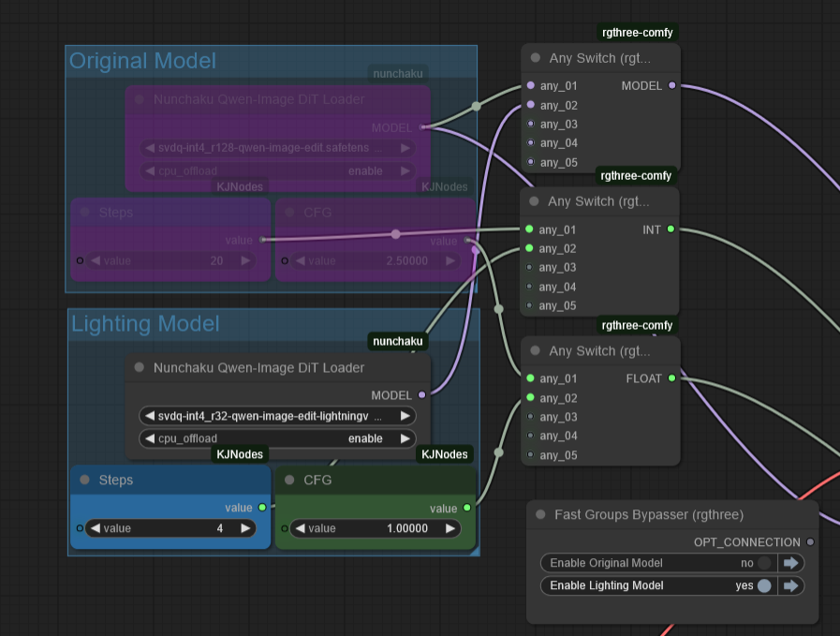This screenshot has height=636, width=840.
Task: Collapse the Original Model Steps node
Action: point(84,213)
